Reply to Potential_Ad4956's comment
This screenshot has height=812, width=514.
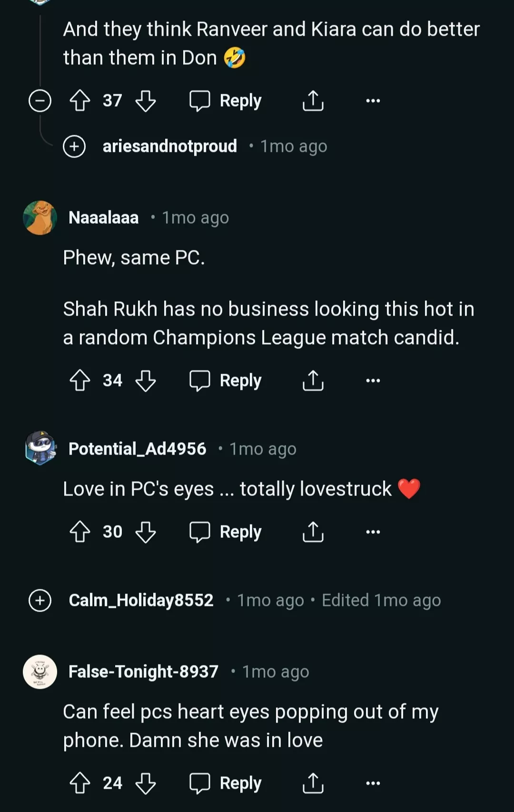(x=226, y=532)
